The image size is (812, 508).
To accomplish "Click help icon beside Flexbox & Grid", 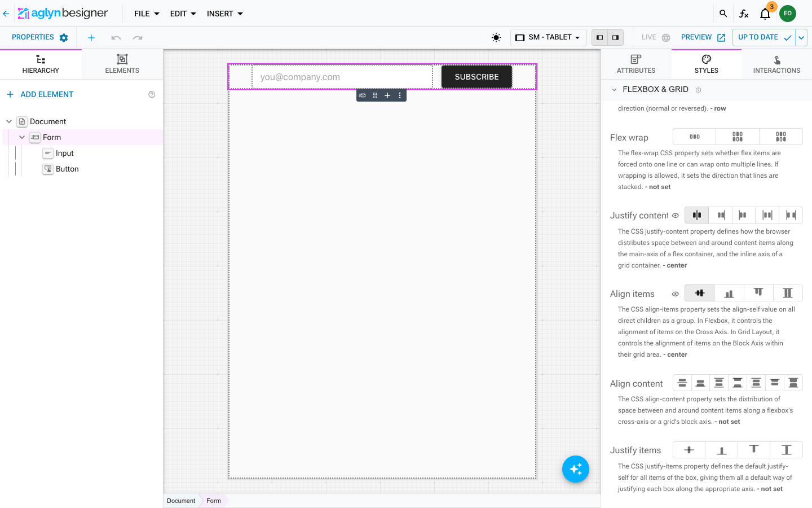I will 699,90.
